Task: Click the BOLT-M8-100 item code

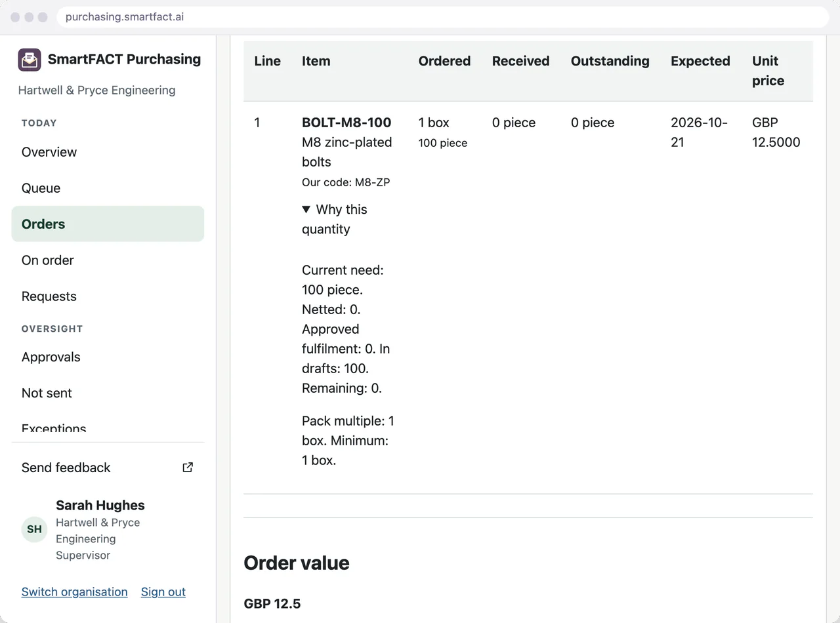Action: tap(346, 123)
